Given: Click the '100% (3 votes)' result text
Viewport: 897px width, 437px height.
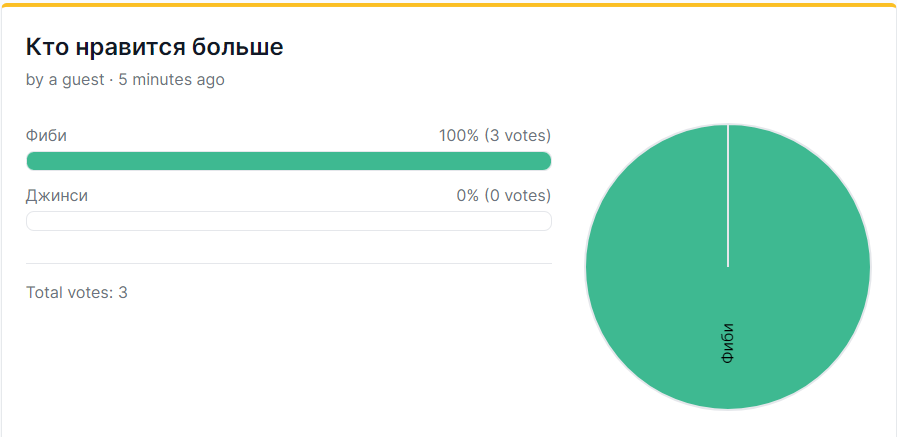Looking at the screenshot, I should tap(495, 136).
